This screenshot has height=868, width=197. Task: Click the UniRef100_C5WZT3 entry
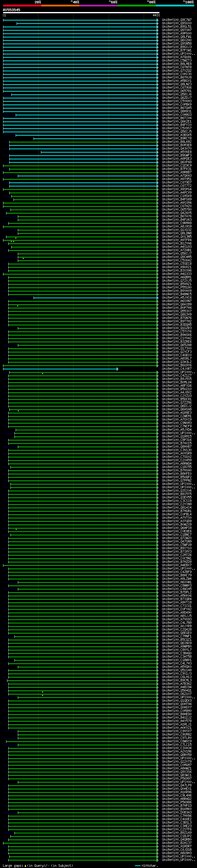point(177,61)
